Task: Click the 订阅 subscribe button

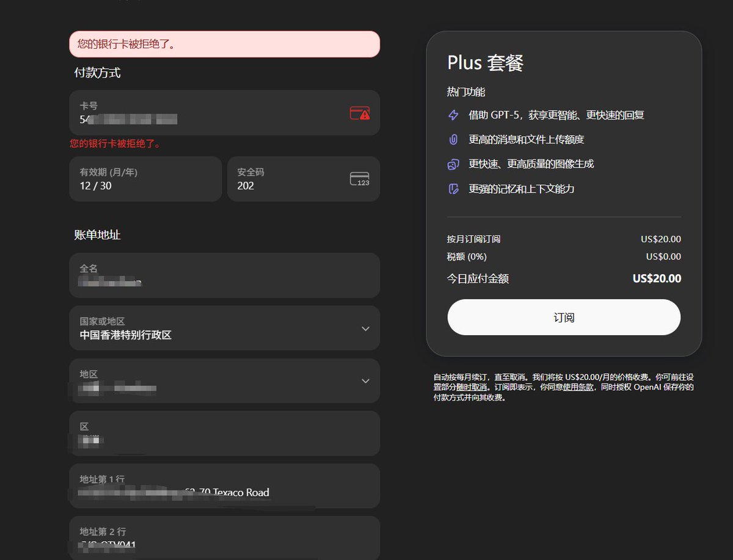Action: 564,318
